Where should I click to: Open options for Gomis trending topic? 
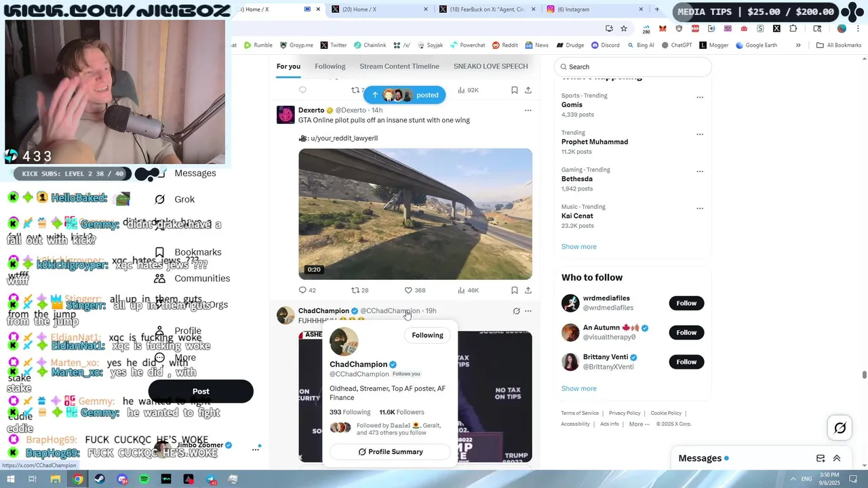coord(700,97)
